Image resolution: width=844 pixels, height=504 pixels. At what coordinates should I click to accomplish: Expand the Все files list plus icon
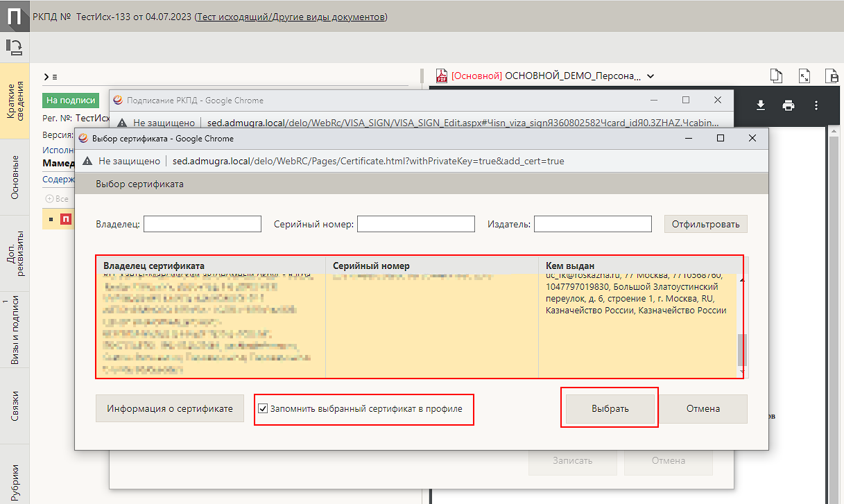tap(49, 199)
